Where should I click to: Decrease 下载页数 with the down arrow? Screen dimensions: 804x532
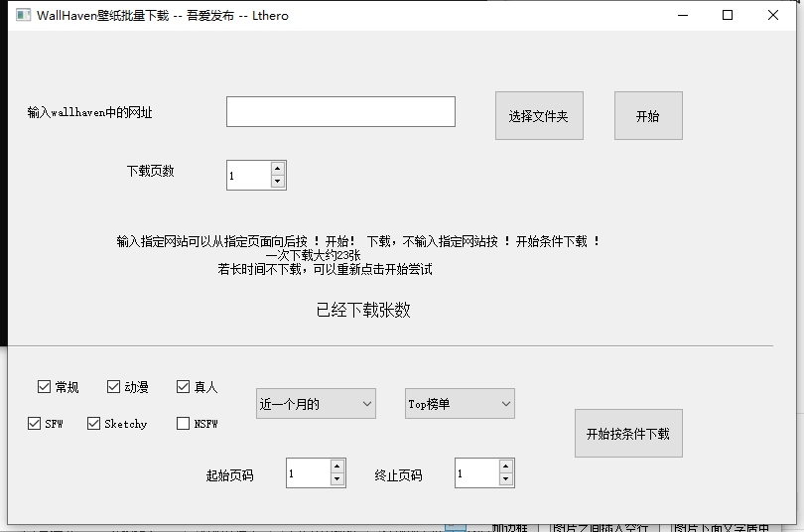point(277,182)
